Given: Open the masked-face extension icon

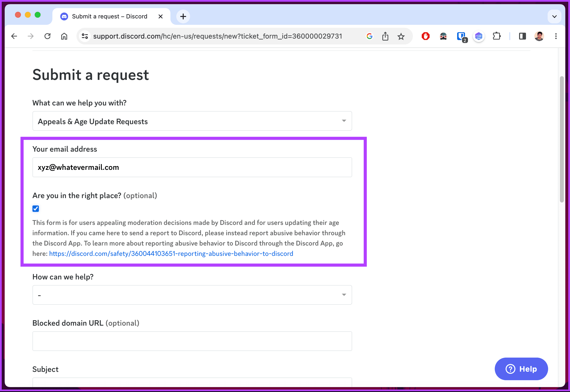Looking at the screenshot, I should pos(443,36).
